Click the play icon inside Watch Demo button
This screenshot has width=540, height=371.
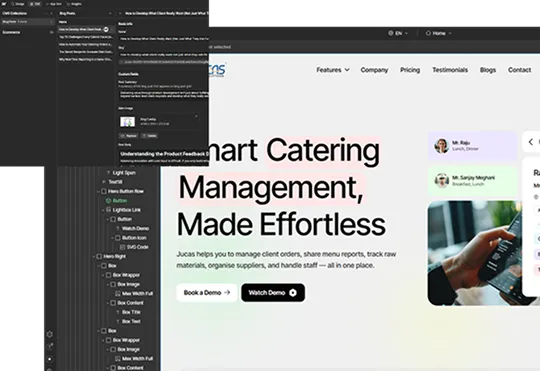pyautogui.click(x=293, y=293)
